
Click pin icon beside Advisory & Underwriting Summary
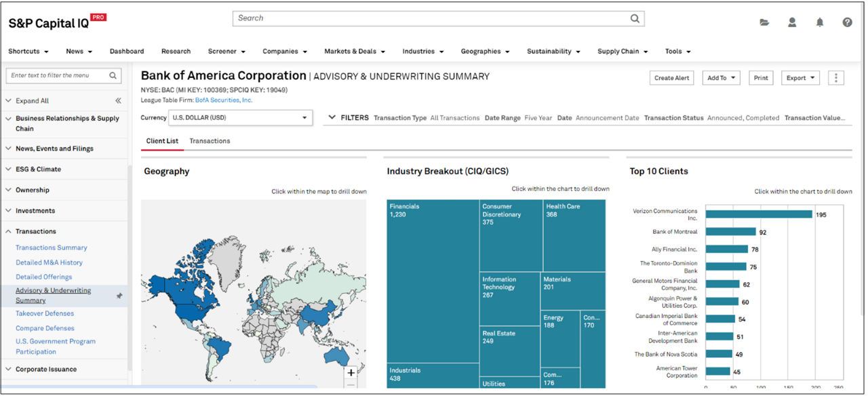point(119,296)
